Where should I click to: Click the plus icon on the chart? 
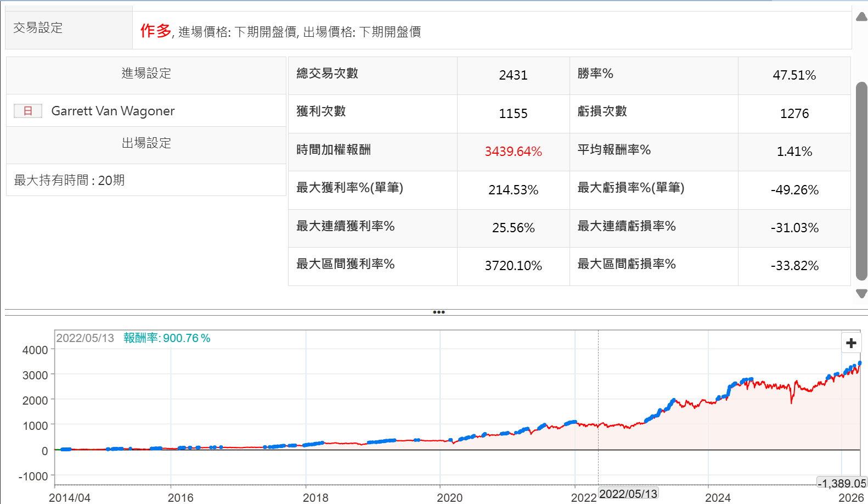(851, 343)
